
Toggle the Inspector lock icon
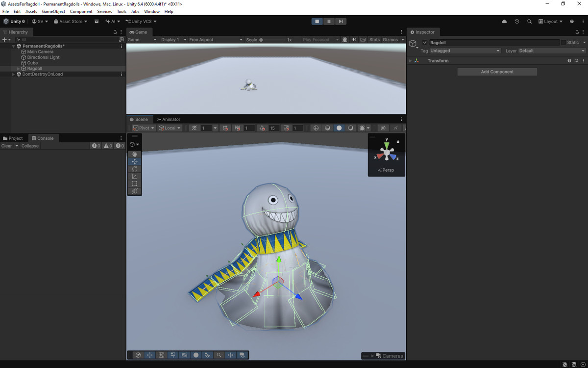tap(577, 32)
